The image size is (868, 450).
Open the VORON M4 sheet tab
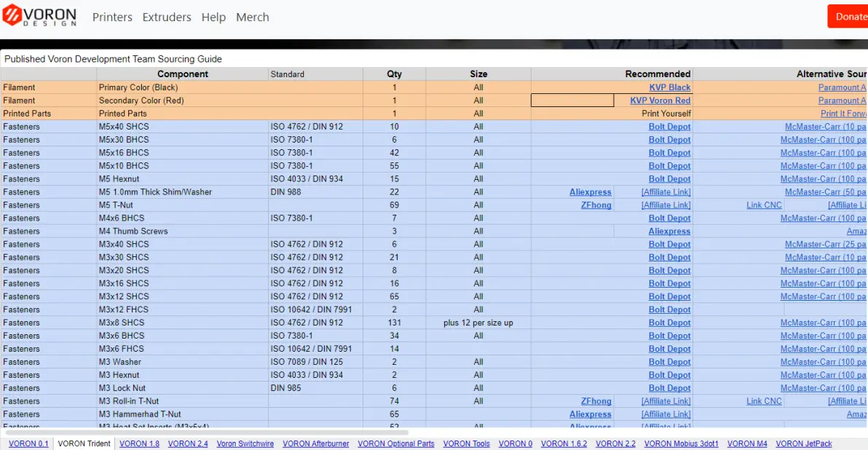tap(747, 443)
